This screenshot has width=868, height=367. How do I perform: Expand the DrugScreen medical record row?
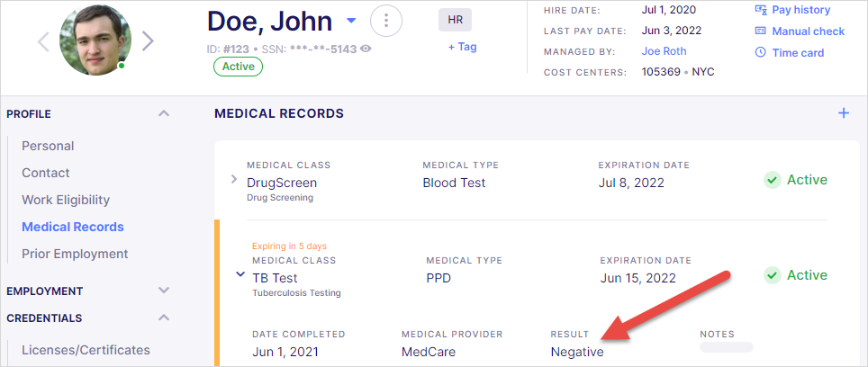click(233, 179)
